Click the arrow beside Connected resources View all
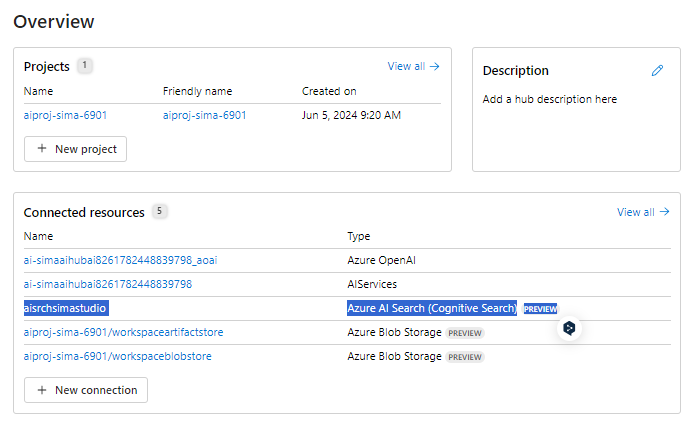 664,212
